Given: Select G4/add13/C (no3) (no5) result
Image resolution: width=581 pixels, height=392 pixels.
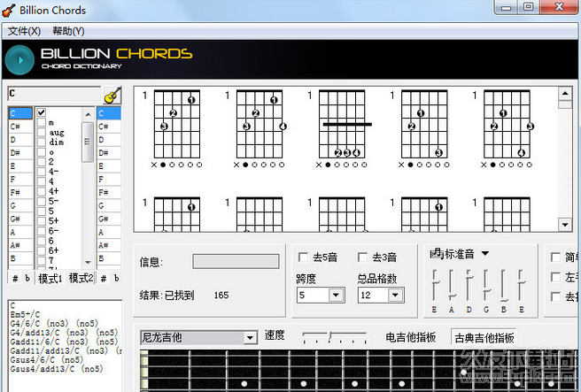Looking at the screenshot, I should [64, 333].
